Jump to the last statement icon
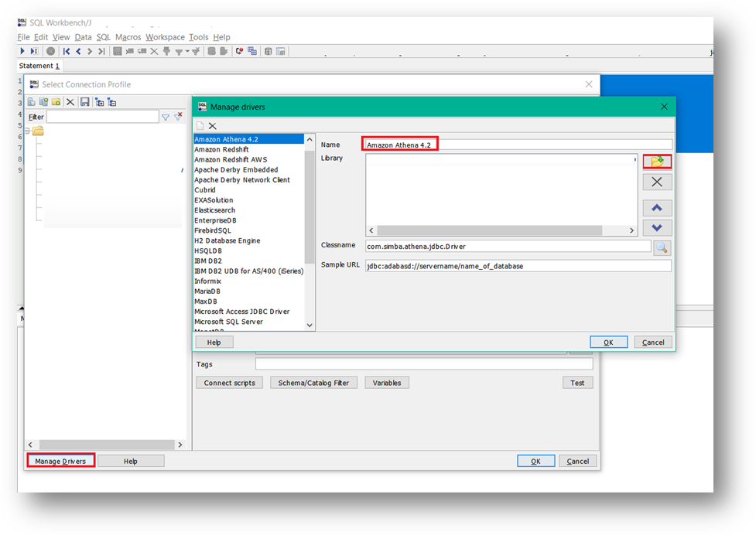The height and width of the screenshot is (535, 756). pos(101,51)
